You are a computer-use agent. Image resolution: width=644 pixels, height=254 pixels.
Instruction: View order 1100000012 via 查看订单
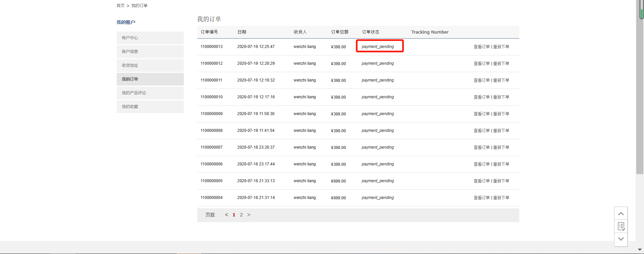(x=482, y=64)
